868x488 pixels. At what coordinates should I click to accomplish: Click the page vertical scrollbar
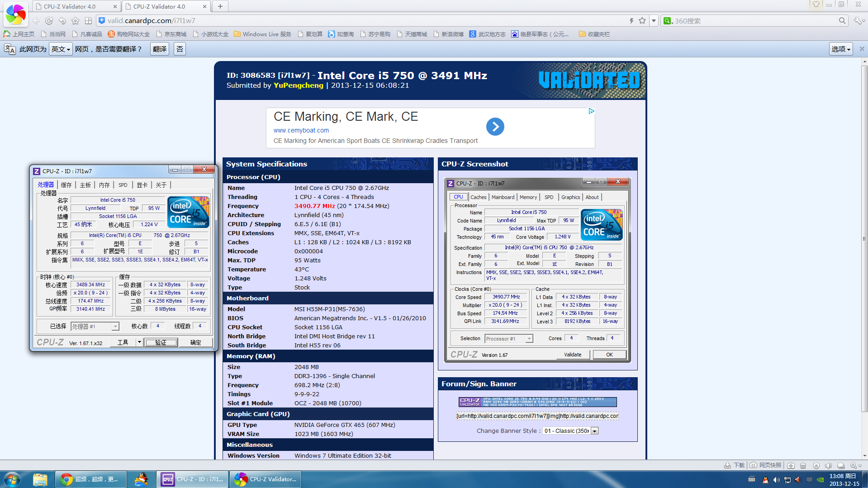864,239
